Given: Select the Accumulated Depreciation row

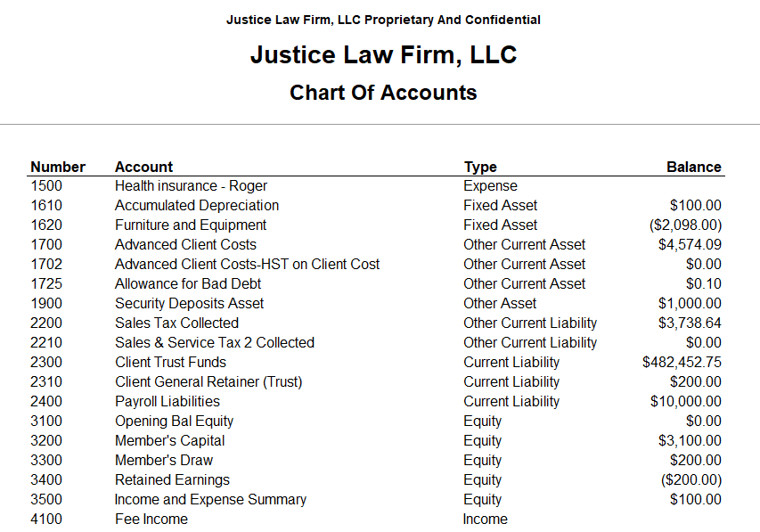Looking at the screenshot, I should point(376,205).
